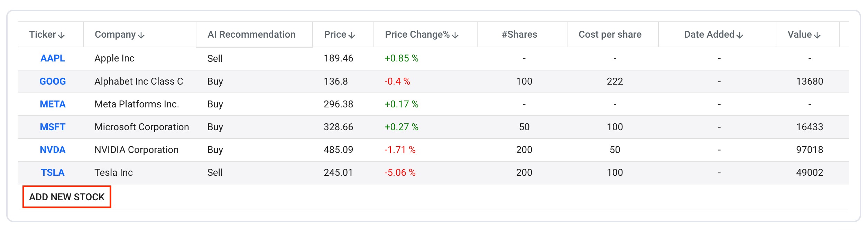Click the Ticker column sort arrow
This screenshot has width=868, height=230.
pyautogui.click(x=62, y=35)
